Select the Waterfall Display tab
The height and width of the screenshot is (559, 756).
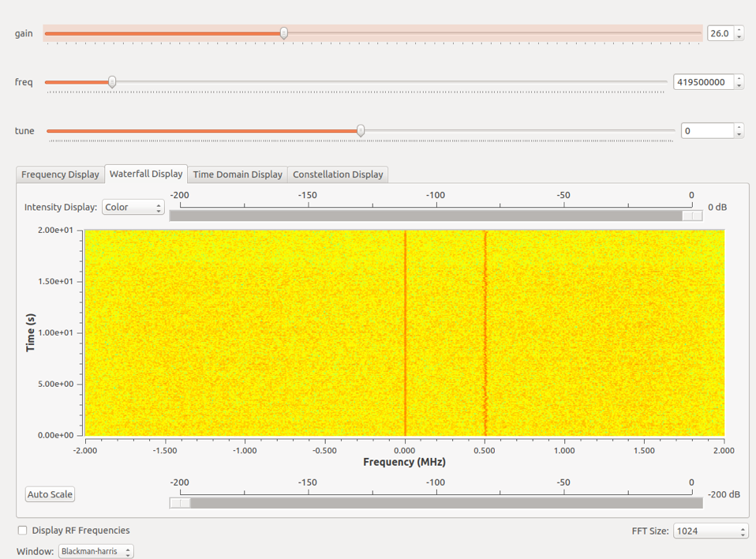click(x=146, y=174)
